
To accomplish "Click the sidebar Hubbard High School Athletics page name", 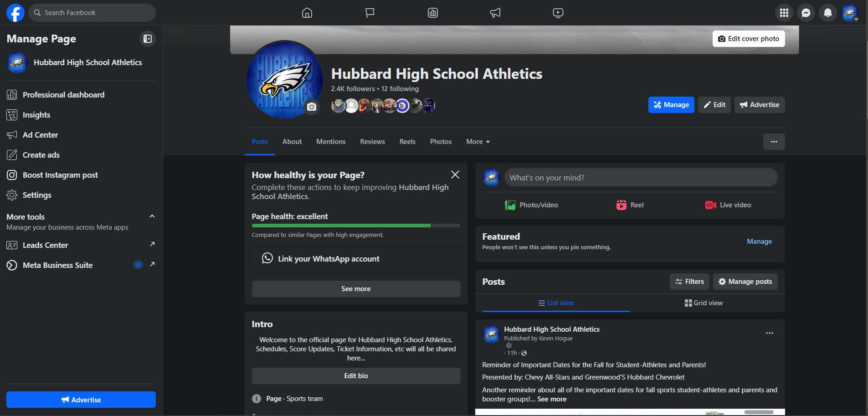I will coord(88,62).
